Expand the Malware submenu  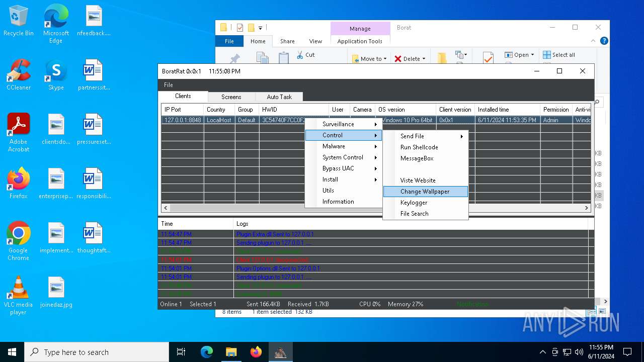(344, 146)
